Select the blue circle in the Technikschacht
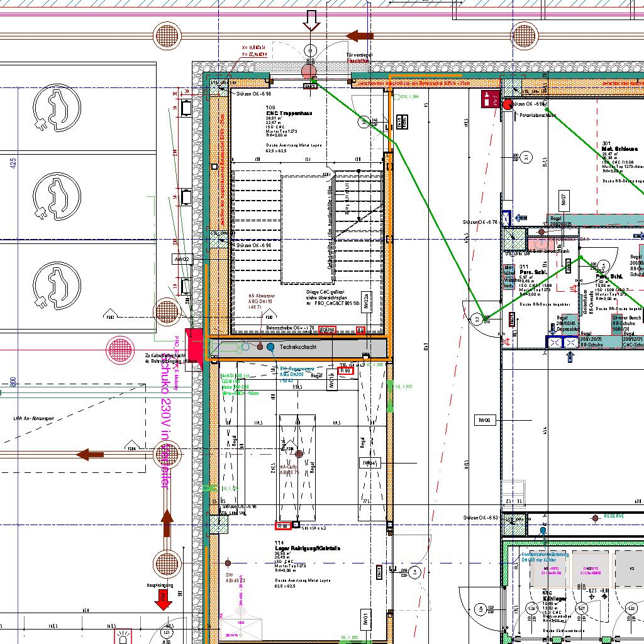644x644 pixels. pos(270,347)
